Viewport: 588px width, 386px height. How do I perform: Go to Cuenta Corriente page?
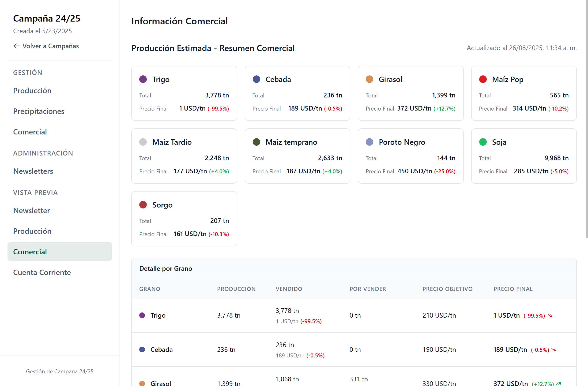point(42,272)
